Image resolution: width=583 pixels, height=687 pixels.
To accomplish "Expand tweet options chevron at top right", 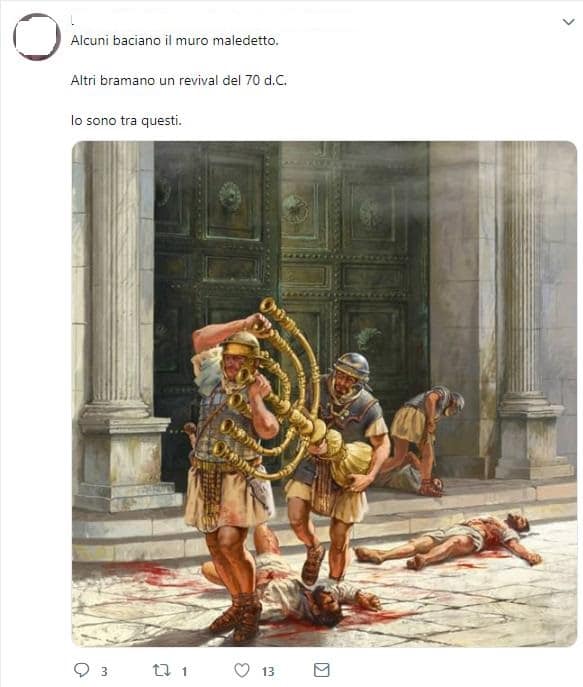I will 568,21.
